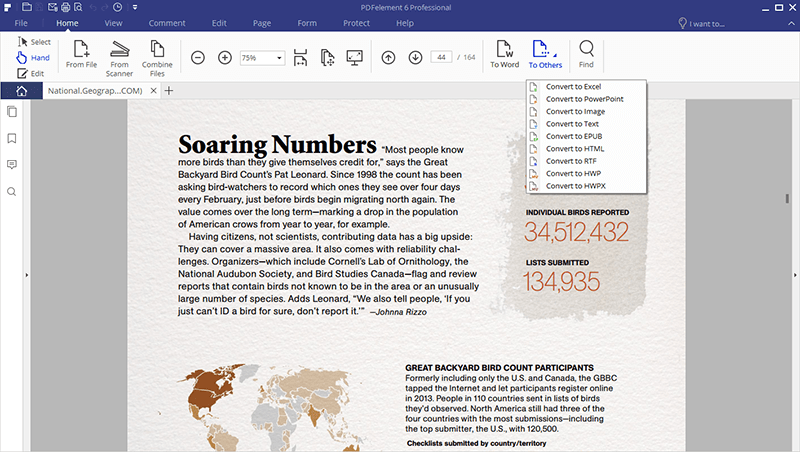Switch to the Protect tab
800x452 pixels.
(356, 23)
